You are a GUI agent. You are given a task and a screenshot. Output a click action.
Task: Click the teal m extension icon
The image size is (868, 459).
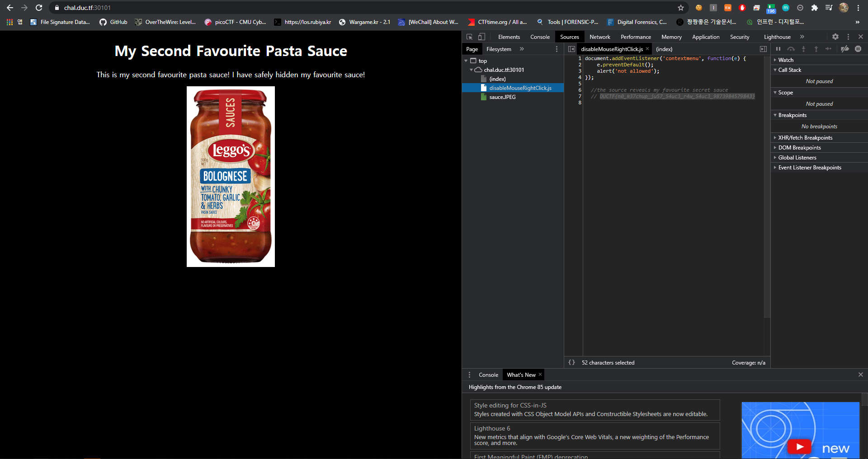(786, 8)
